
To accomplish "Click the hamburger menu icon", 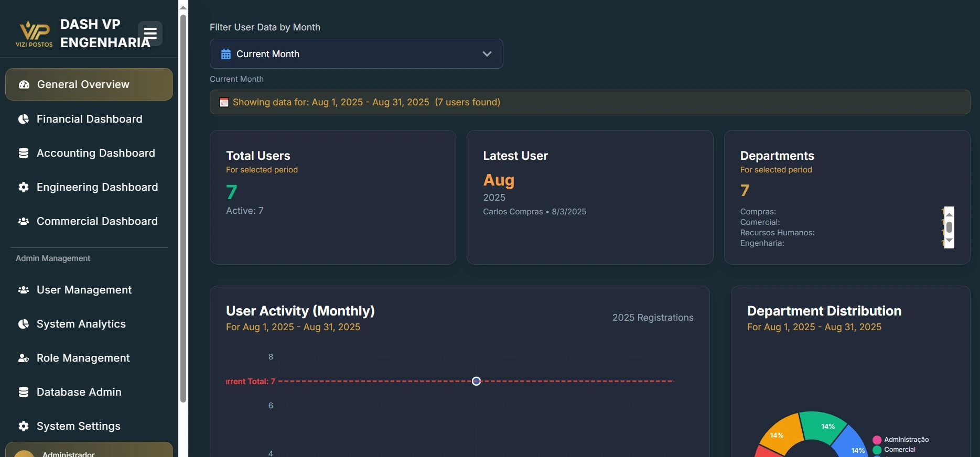I will point(150,34).
